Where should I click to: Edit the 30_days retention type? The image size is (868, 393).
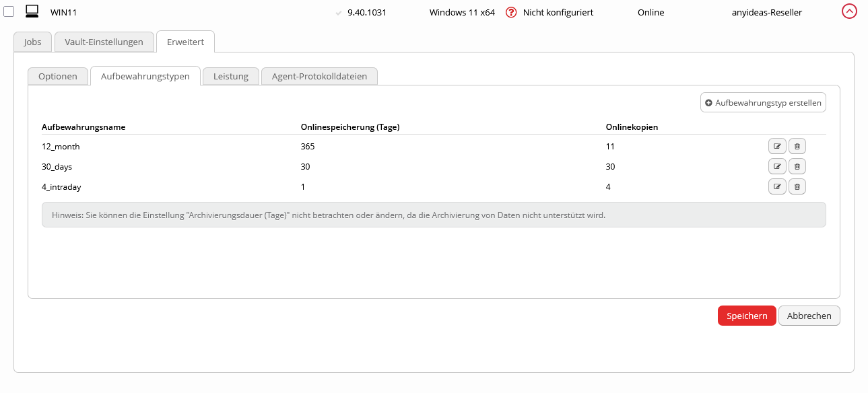click(777, 167)
